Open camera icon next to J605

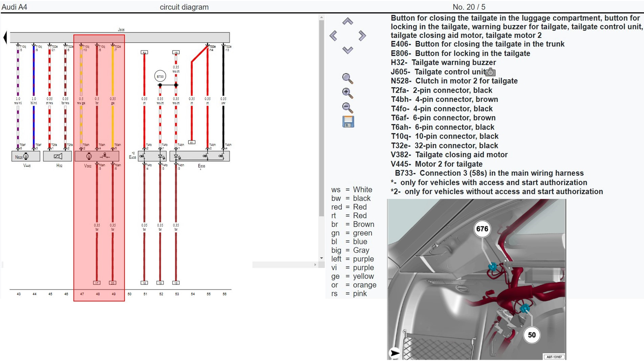490,72
